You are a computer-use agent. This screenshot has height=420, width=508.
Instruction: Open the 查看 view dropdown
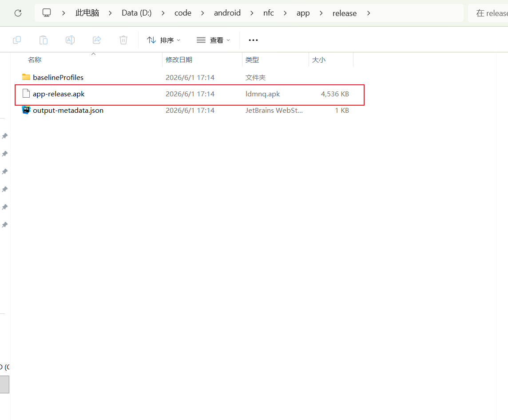tap(214, 40)
